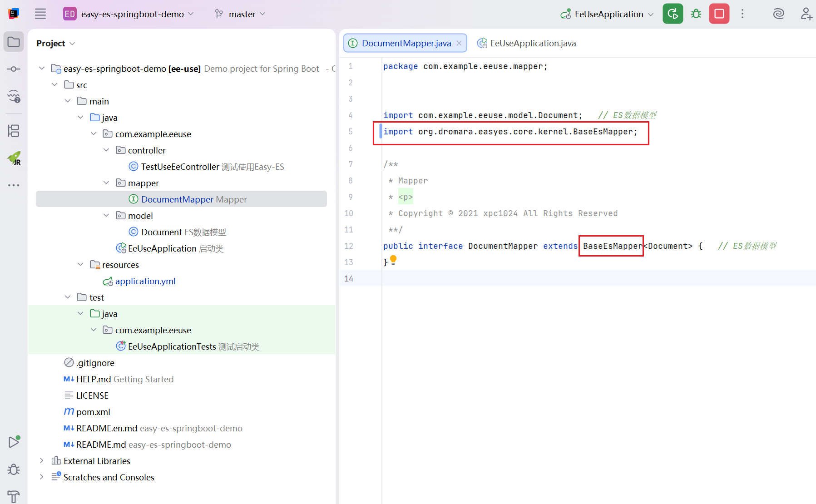Screen dimensions: 816x504
Task: Click the BaseEsMapper import statement line
Action: (x=510, y=132)
